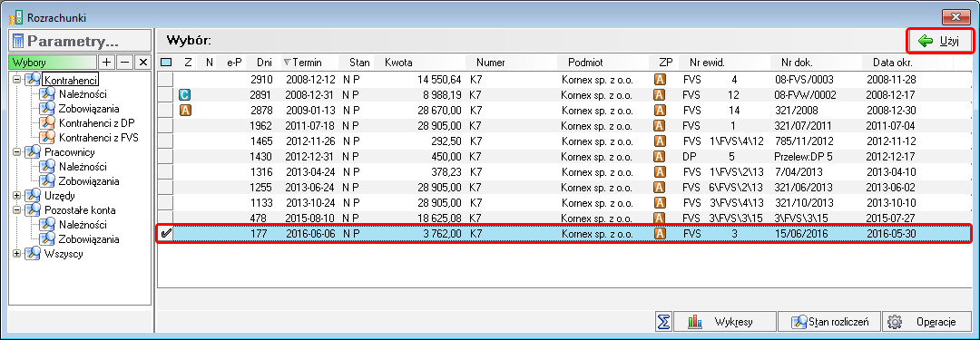Toggle row marker for 2012-12-31 entry
Viewport: 980px width, 340px height.
pos(166,156)
